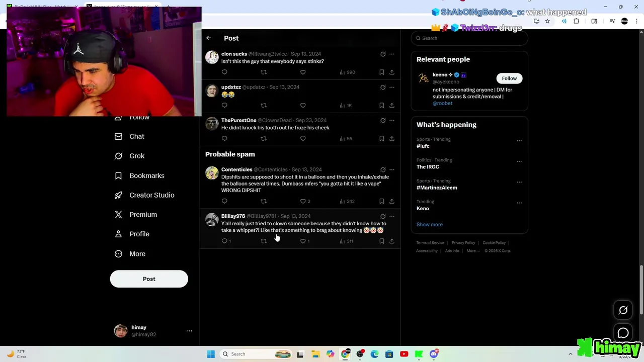
Task: Repost updxtez's comment
Action: 264,106
